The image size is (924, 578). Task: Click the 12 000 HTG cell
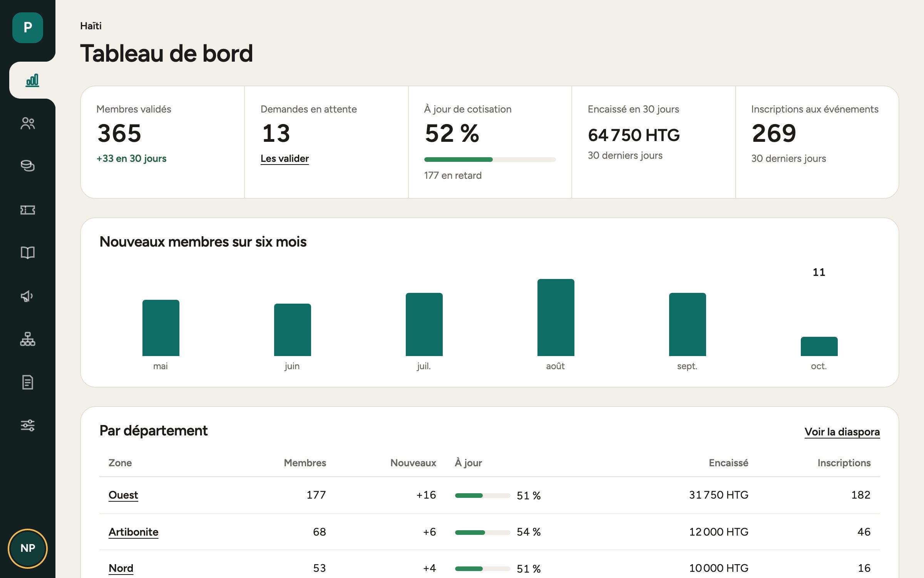[718, 532]
